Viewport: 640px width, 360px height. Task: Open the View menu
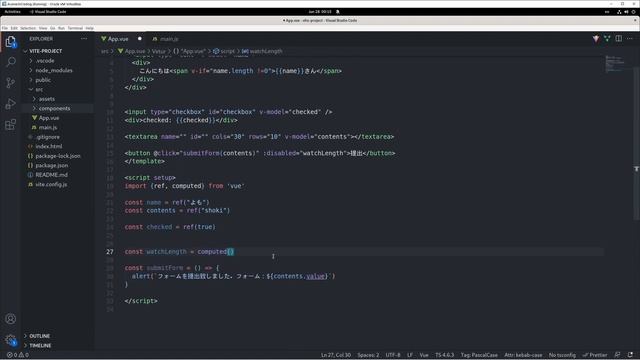coord(43,28)
